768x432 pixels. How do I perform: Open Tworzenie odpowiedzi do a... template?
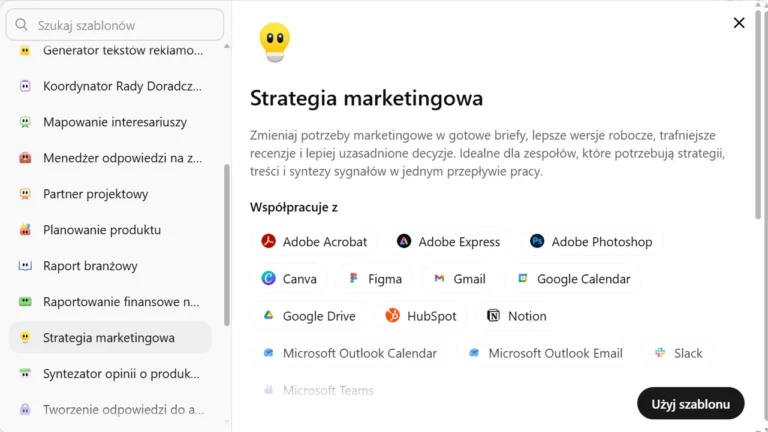(111, 409)
